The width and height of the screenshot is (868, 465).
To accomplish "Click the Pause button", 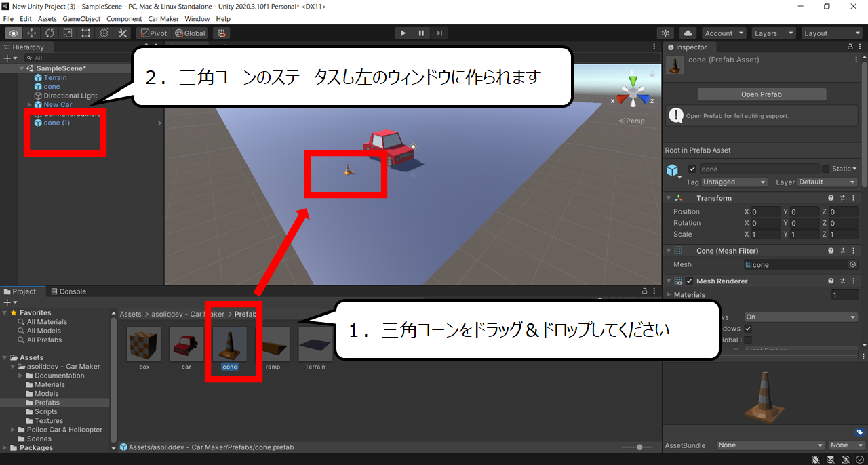I will click(x=421, y=33).
